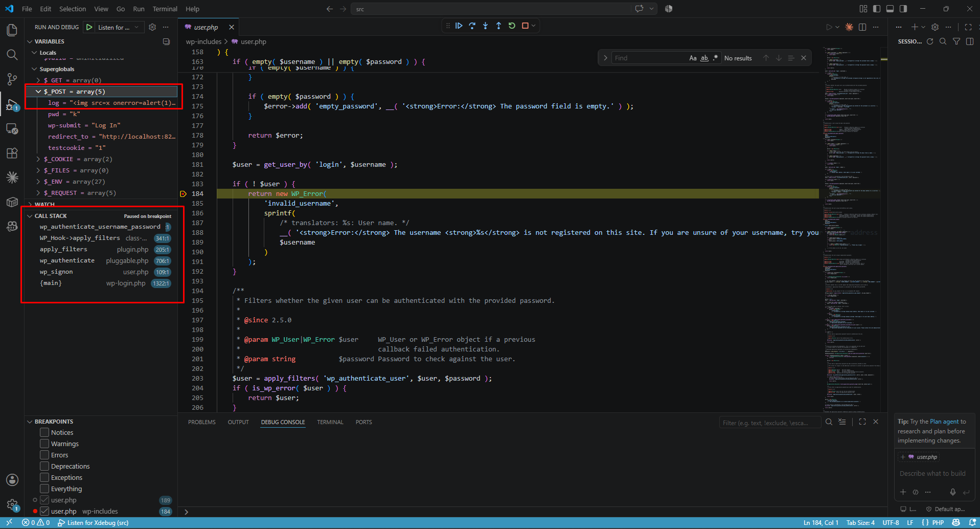
Task: Collapse the Call Stack section
Action: [30, 216]
